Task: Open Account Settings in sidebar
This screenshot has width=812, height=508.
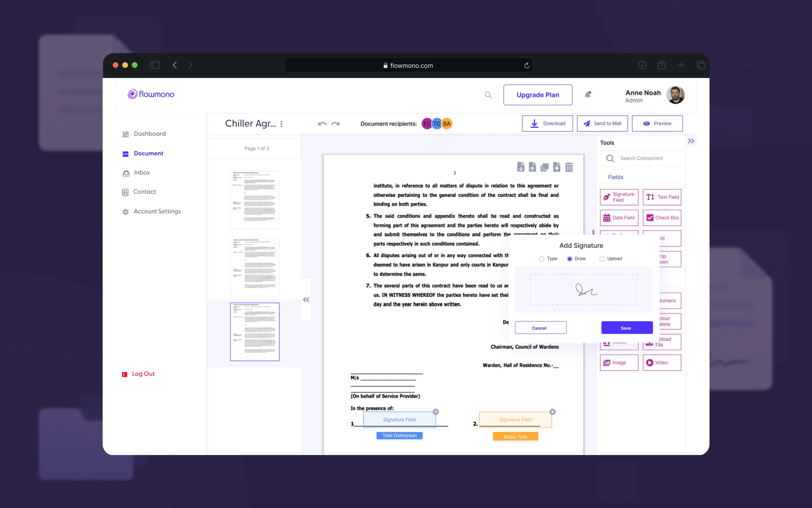Action: 152,211
